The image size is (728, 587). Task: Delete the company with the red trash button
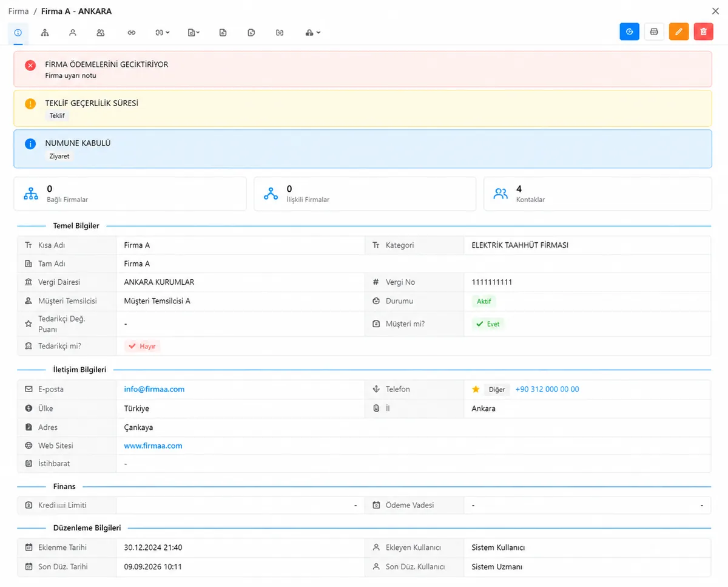pos(703,32)
